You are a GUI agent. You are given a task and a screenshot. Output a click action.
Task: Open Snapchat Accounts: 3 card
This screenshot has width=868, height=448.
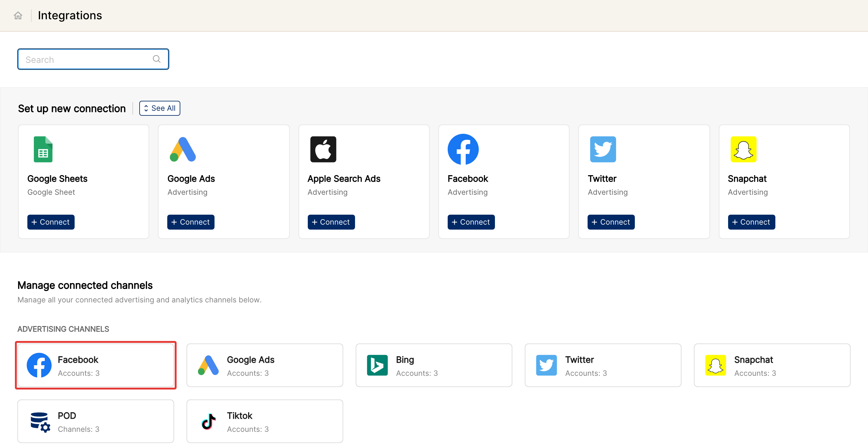[772, 366]
